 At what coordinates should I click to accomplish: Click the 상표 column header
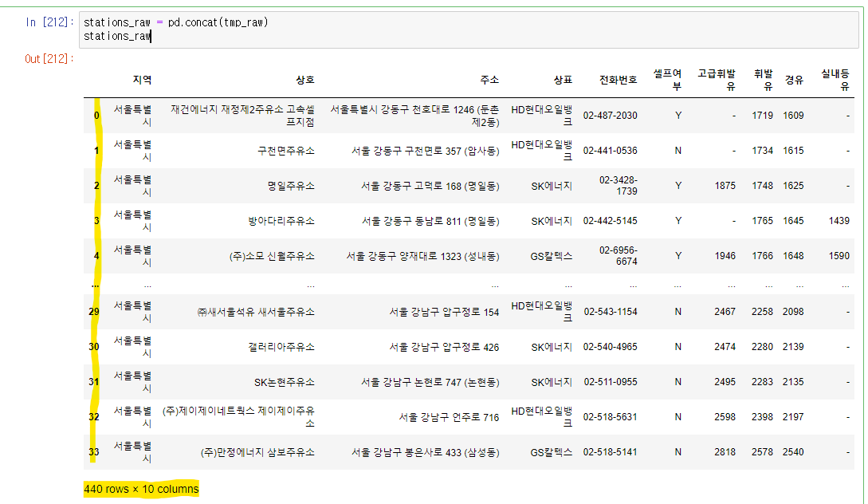tap(563, 80)
